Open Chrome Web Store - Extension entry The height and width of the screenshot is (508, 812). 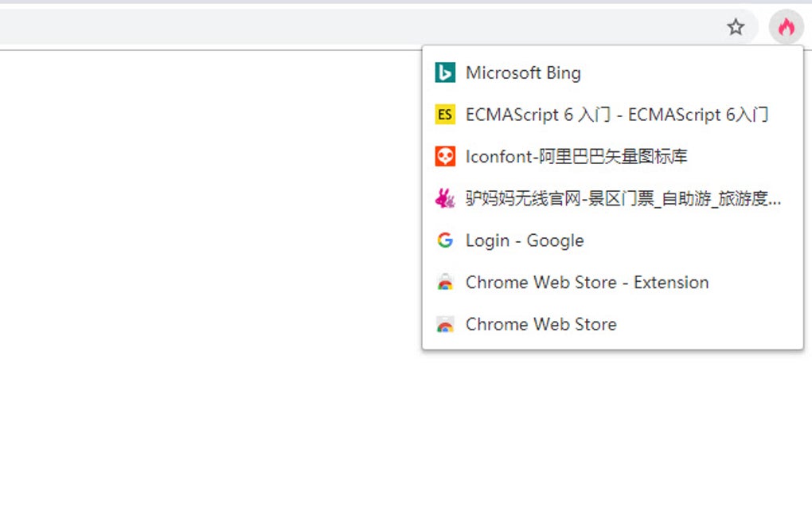[x=587, y=282]
